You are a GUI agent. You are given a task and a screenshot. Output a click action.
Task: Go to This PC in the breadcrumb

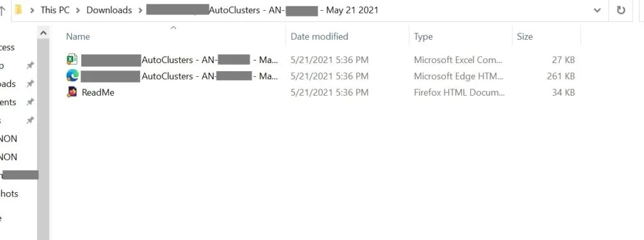55,10
